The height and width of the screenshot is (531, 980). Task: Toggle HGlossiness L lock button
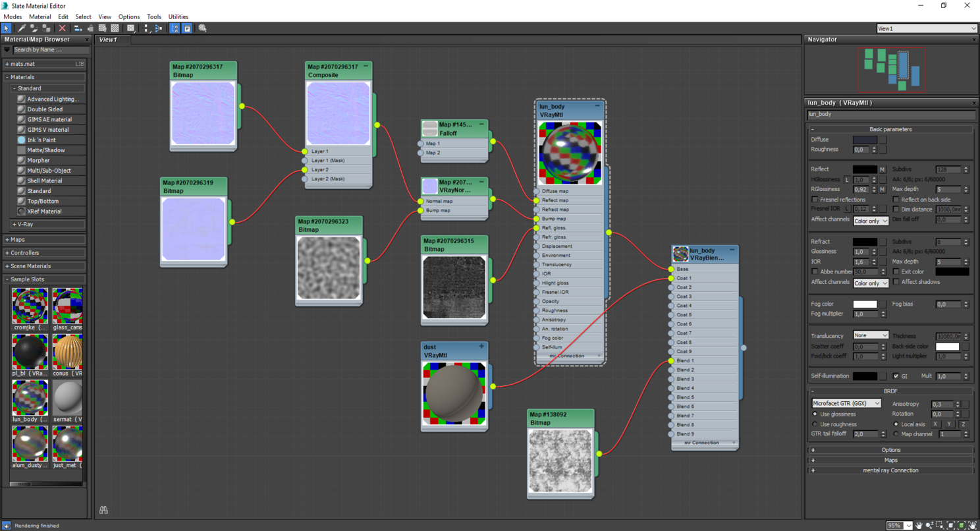[x=847, y=179]
